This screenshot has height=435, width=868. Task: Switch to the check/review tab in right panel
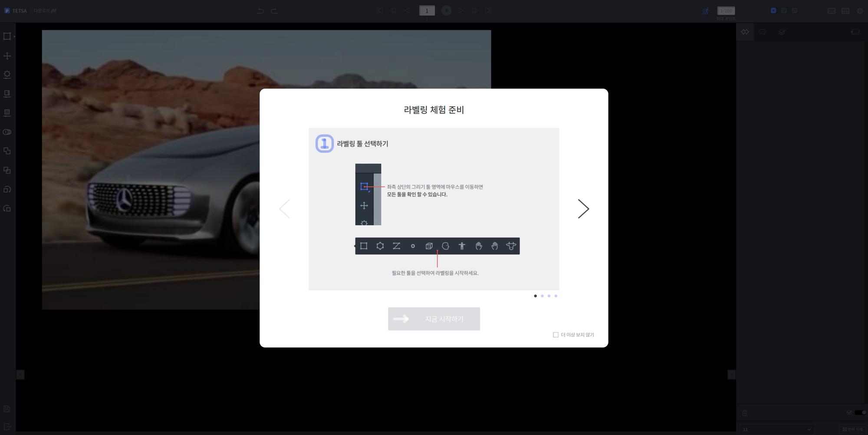(782, 32)
